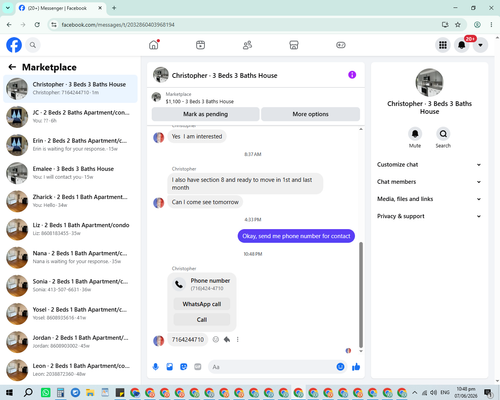Open Emalee - 3 Beds 3 Baths House chat
The width and height of the screenshot is (500, 400).
(x=70, y=173)
